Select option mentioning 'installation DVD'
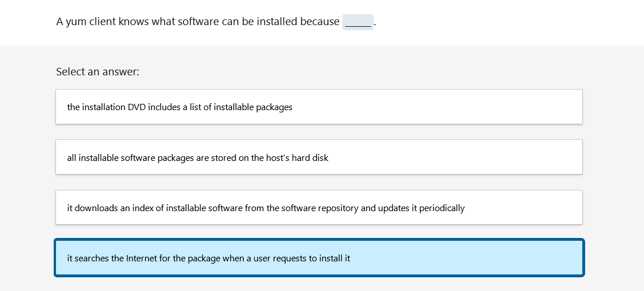644x291 pixels. coord(319,107)
